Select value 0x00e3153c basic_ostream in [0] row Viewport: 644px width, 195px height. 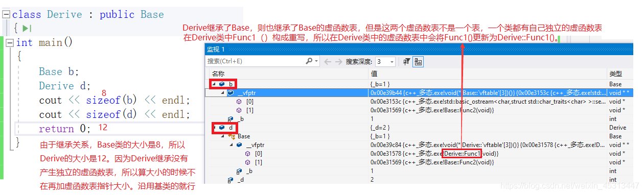coord(488,102)
